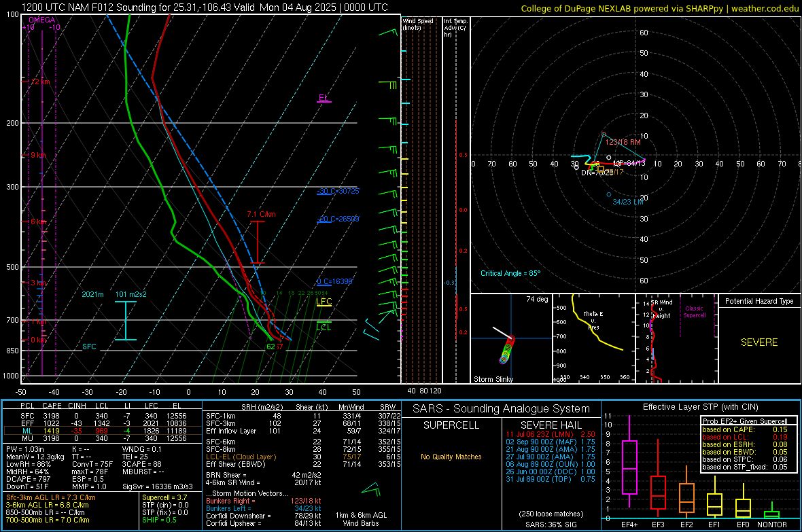Select the MU parcel row in the table
This screenshot has height=532, width=802.
click(x=101, y=438)
